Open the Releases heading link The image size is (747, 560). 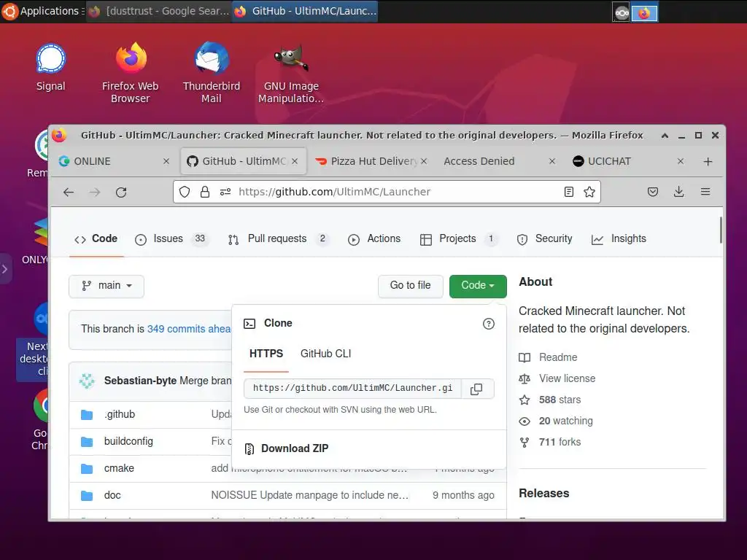[x=544, y=494]
